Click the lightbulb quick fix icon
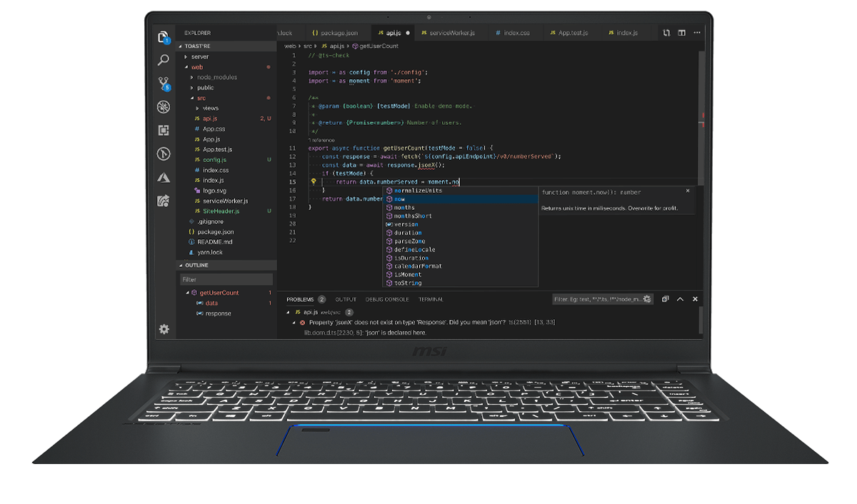The image size is (857, 504). 313,182
